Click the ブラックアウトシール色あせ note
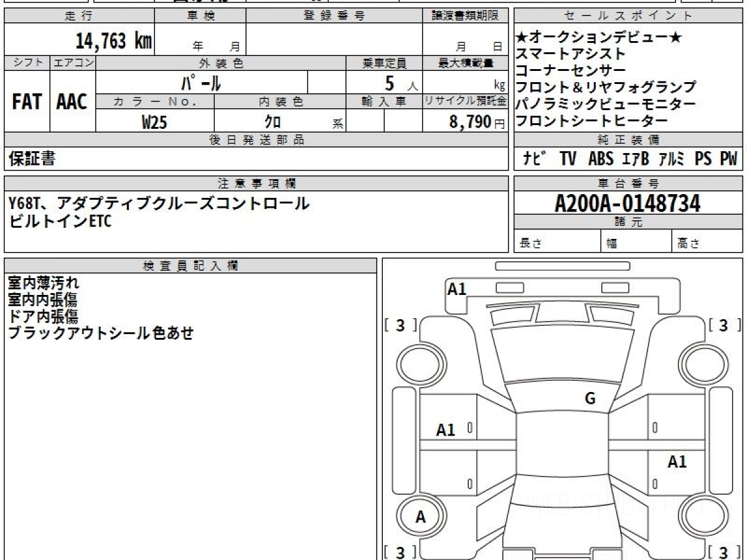 pos(101,333)
